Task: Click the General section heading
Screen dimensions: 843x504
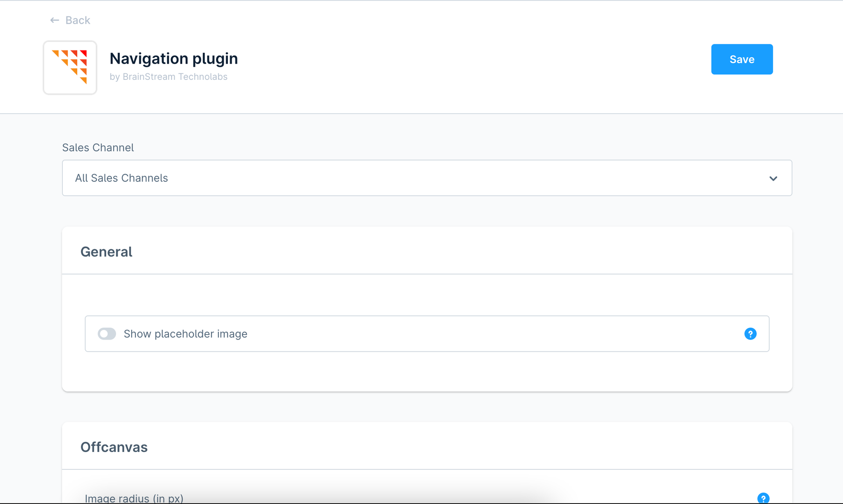Action: tap(106, 252)
